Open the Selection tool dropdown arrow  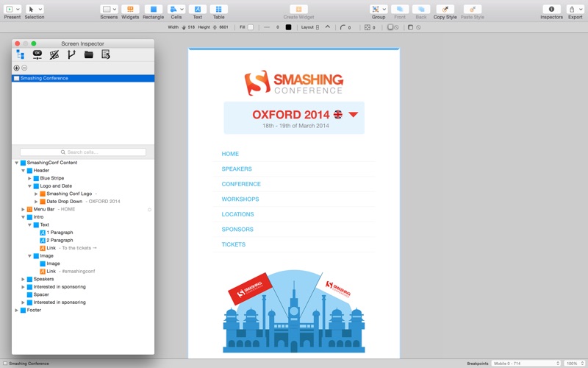tap(40, 9)
